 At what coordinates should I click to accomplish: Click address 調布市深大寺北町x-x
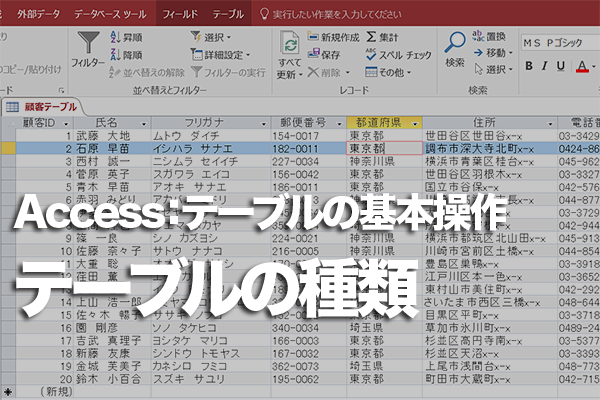tap(490, 149)
